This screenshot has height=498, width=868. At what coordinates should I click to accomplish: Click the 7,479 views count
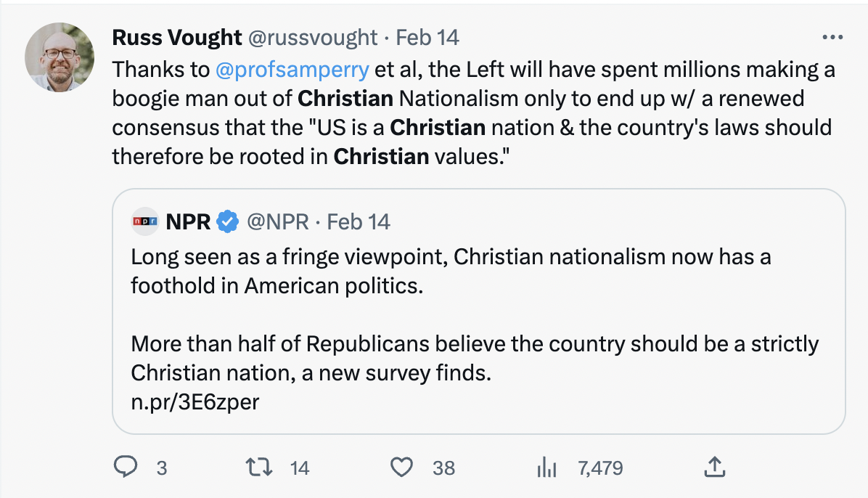pyautogui.click(x=600, y=468)
